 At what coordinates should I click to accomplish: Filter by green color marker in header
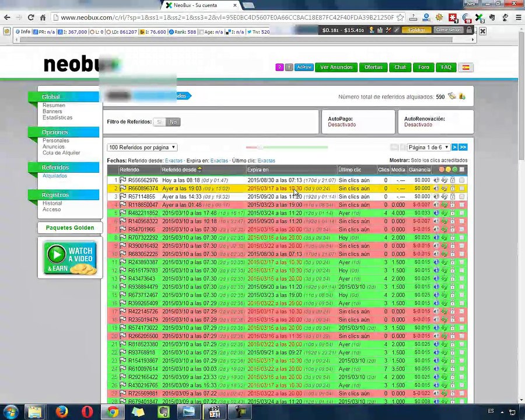[x=454, y=170]
